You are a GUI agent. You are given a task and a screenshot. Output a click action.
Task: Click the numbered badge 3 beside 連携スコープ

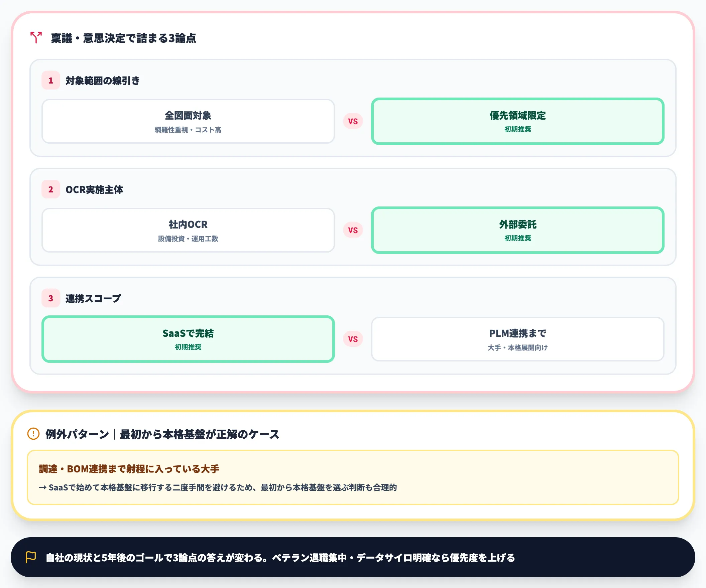[x=50, y=298]
